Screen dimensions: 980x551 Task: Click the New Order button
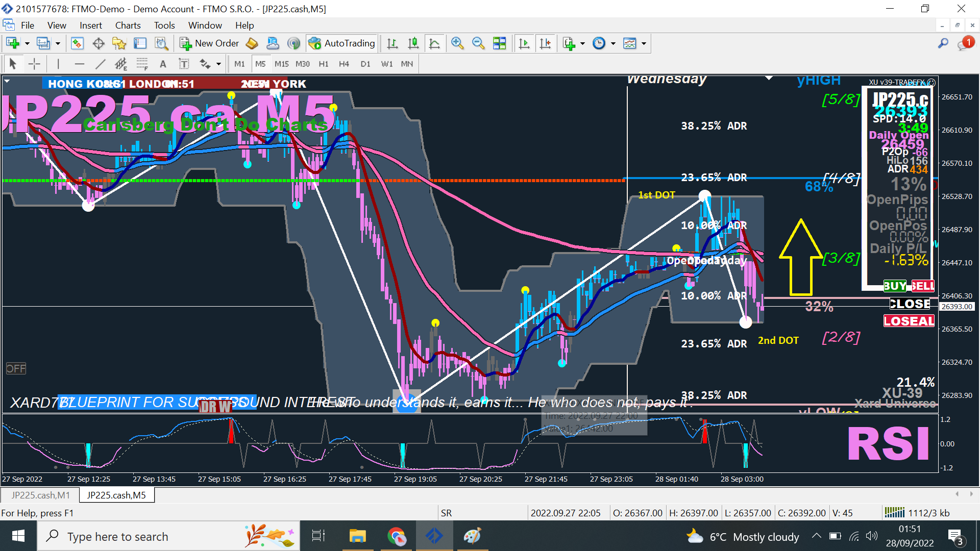point(209,43)
